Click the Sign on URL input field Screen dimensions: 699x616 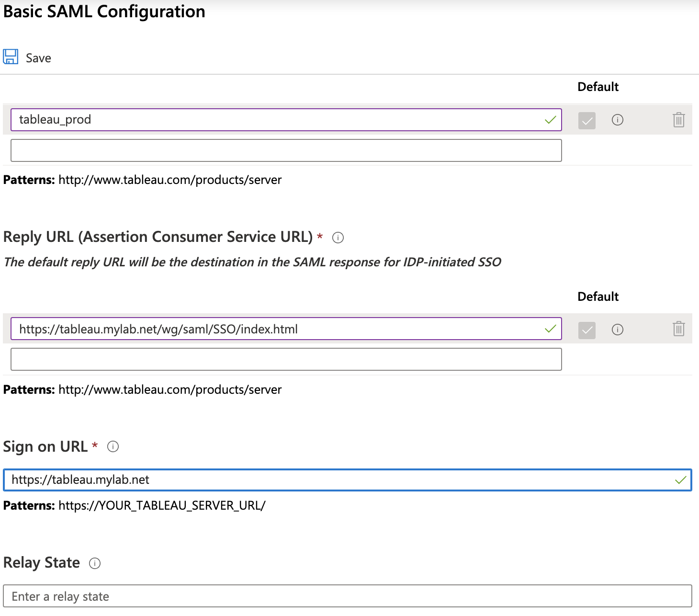348,480
